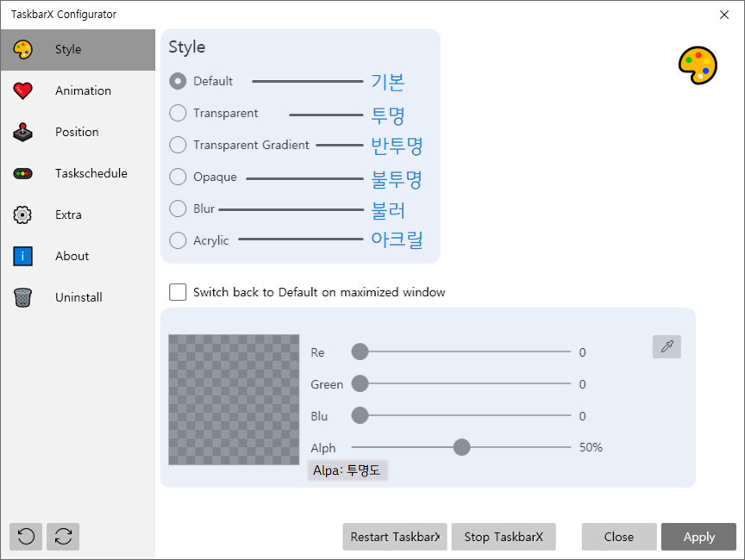This screenshot has width=745, height=560.
Task: Show the About page
Action: pos(72,256)
